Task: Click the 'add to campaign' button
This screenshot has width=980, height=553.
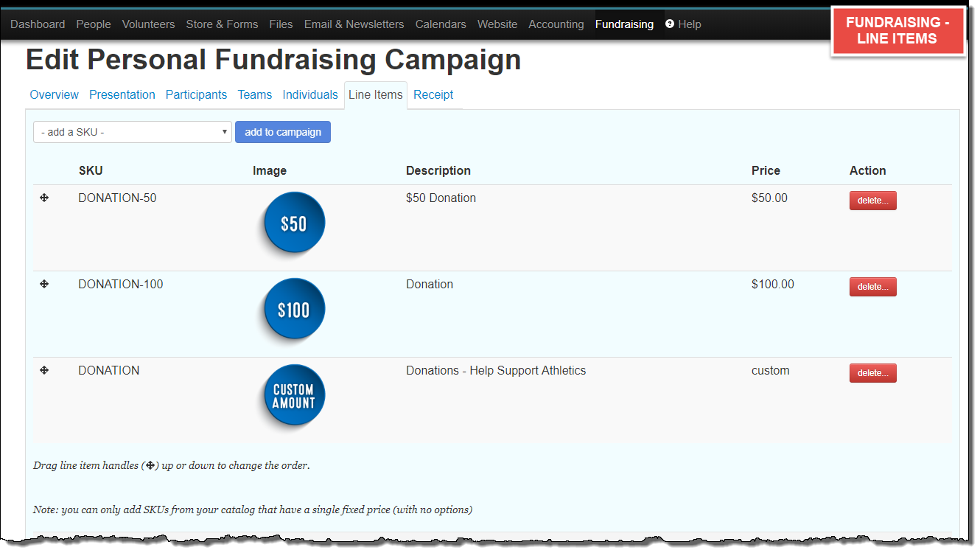Action: tap(283, 132)
